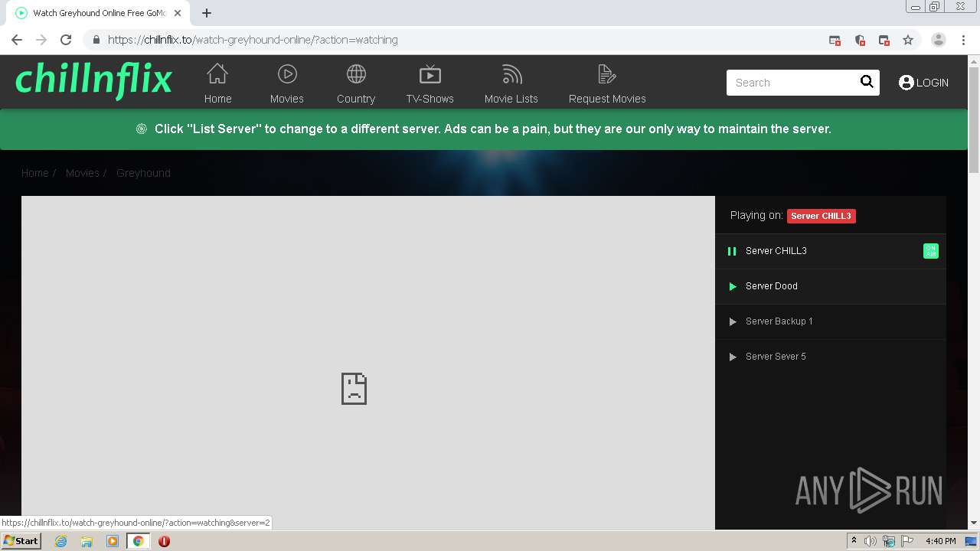Select Server CHILL3 in server list
Screen dimensions: 980x551
coord(831,251)
